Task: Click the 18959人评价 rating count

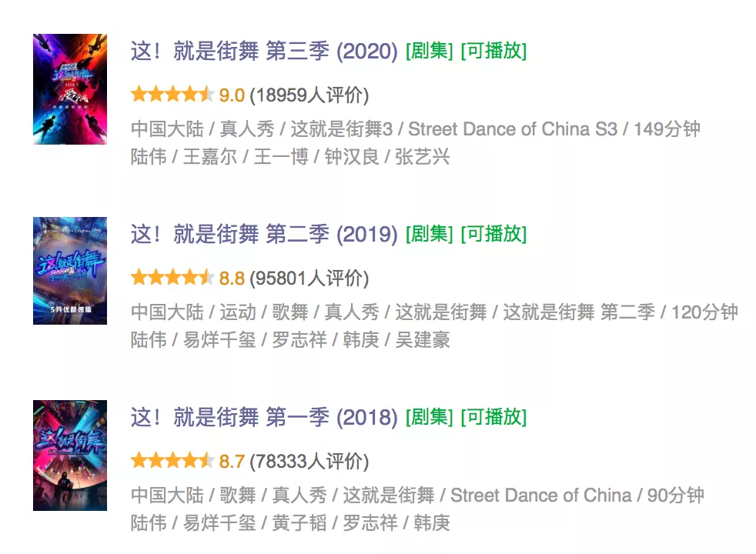Action: [x=309, y=95]
